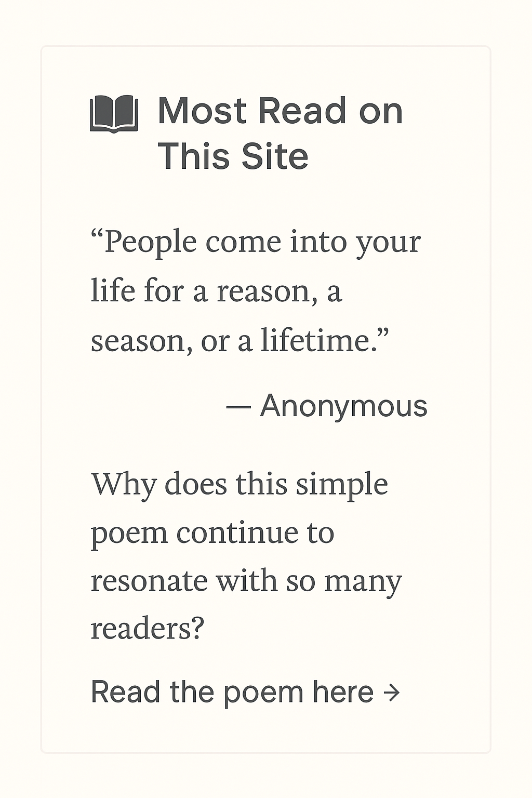Click the word 'People' in the quote
This screenshot has width=532, height=798.
tap(150, 242)
